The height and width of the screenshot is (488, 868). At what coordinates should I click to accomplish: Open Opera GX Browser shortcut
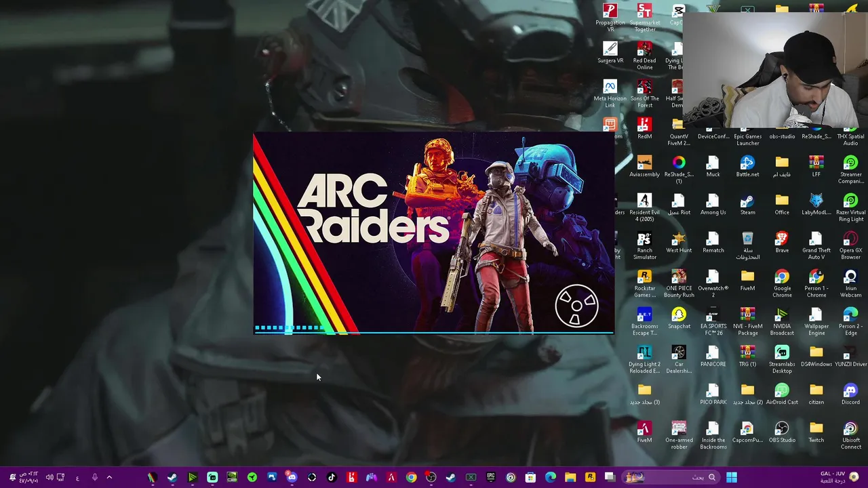850,245
